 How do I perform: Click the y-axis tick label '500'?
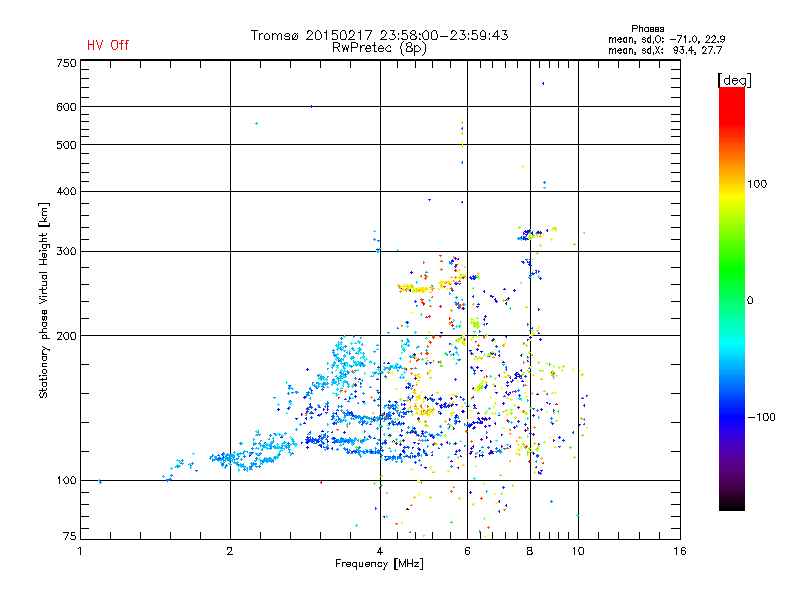pyautogui.click(x=66, y=145)
